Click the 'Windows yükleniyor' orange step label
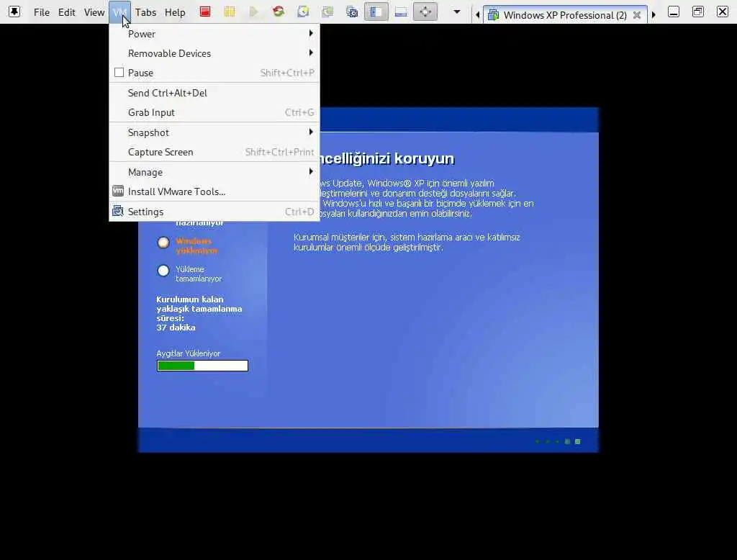The image size is (737, 560). (196, 245)
